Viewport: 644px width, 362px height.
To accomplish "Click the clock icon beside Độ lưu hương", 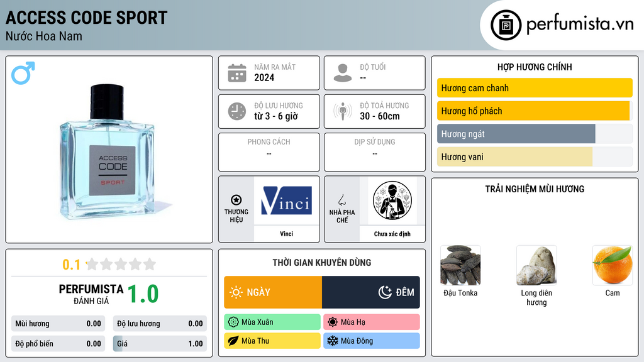I will [237, 111].
